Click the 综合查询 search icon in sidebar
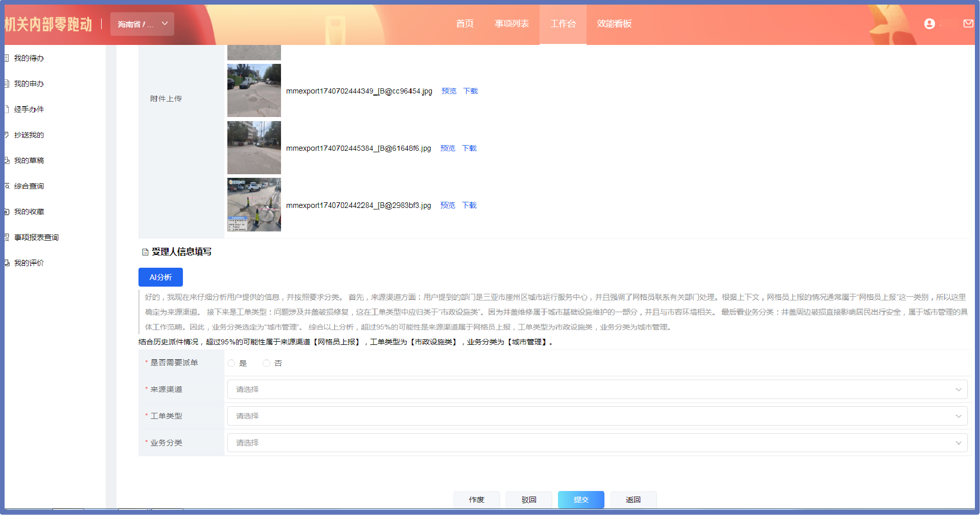 pos(7,186)
